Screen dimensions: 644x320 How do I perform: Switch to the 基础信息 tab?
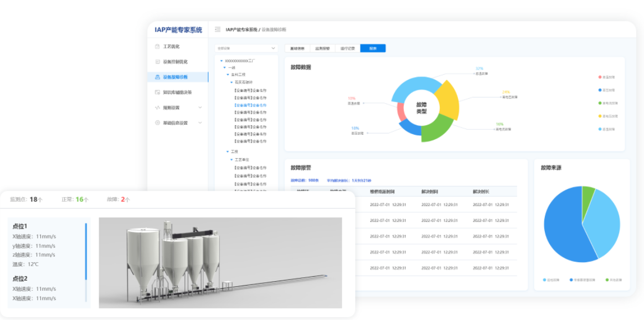[297, 49]
